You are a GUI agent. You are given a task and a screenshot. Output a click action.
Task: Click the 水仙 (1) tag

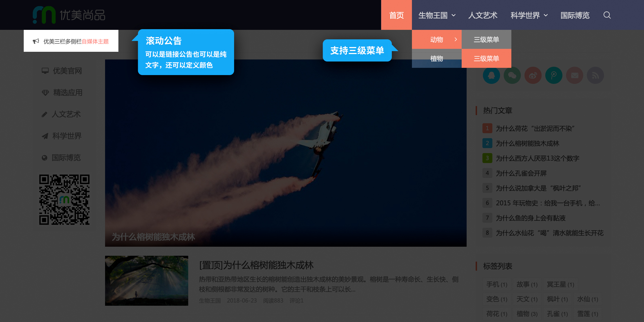[587, 299]
